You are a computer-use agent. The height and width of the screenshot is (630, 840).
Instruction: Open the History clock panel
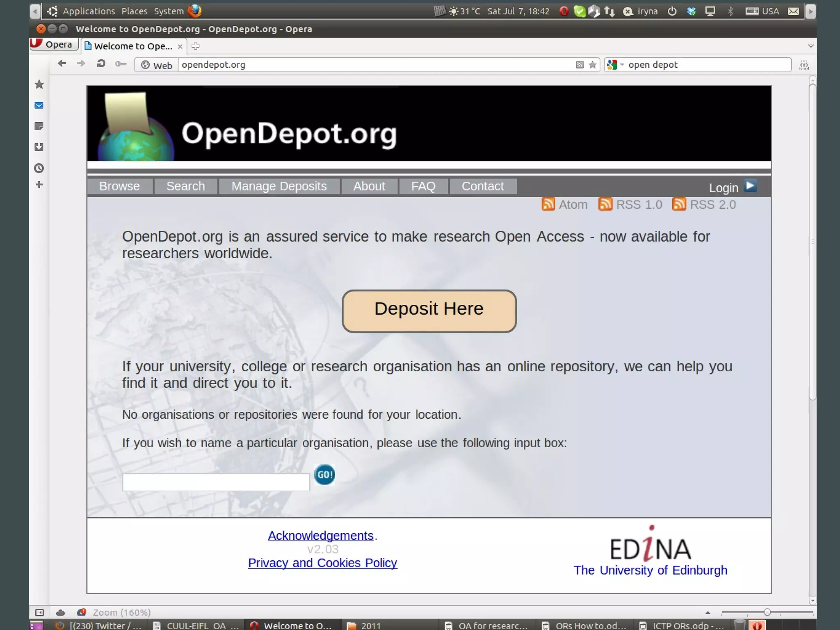click(39, 168)
